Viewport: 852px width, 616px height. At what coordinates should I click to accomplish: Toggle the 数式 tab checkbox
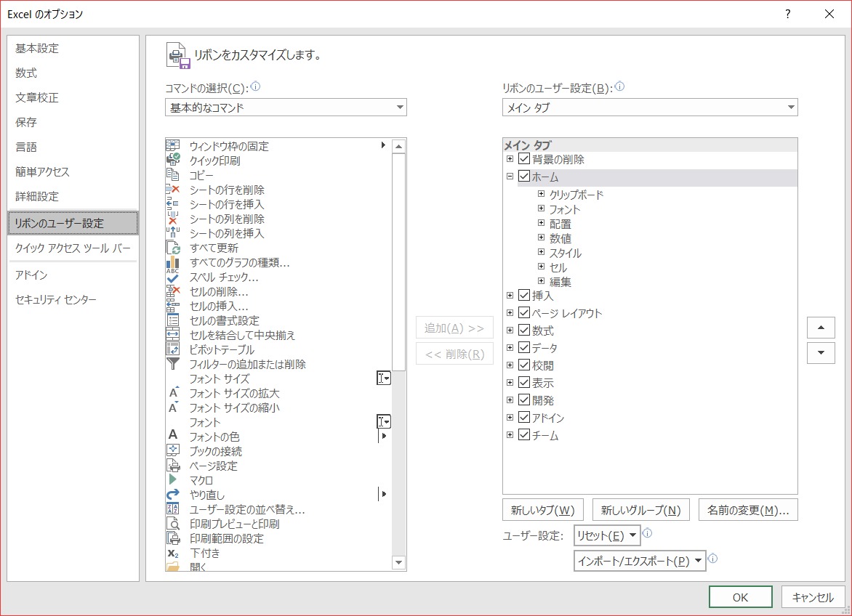[x=524, y=330]
